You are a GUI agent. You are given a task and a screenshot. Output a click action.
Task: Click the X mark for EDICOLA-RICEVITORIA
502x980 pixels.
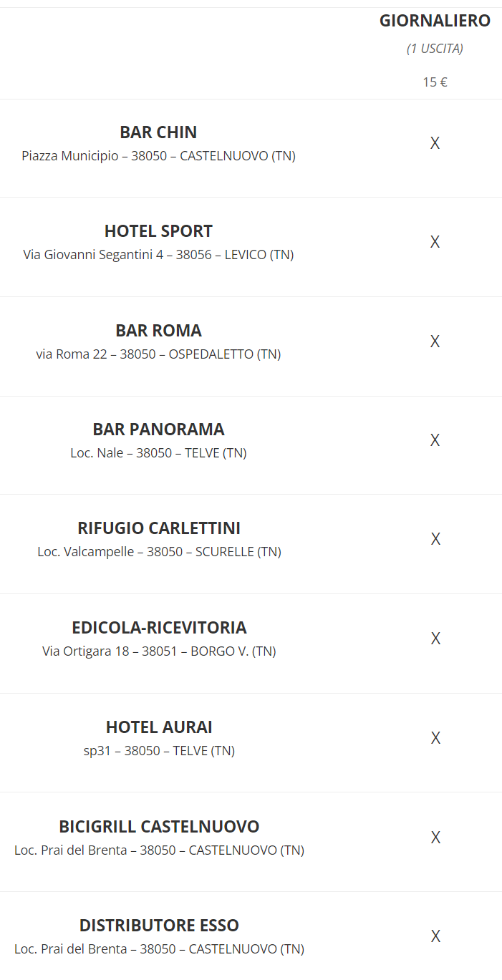(x=435, y=639)
